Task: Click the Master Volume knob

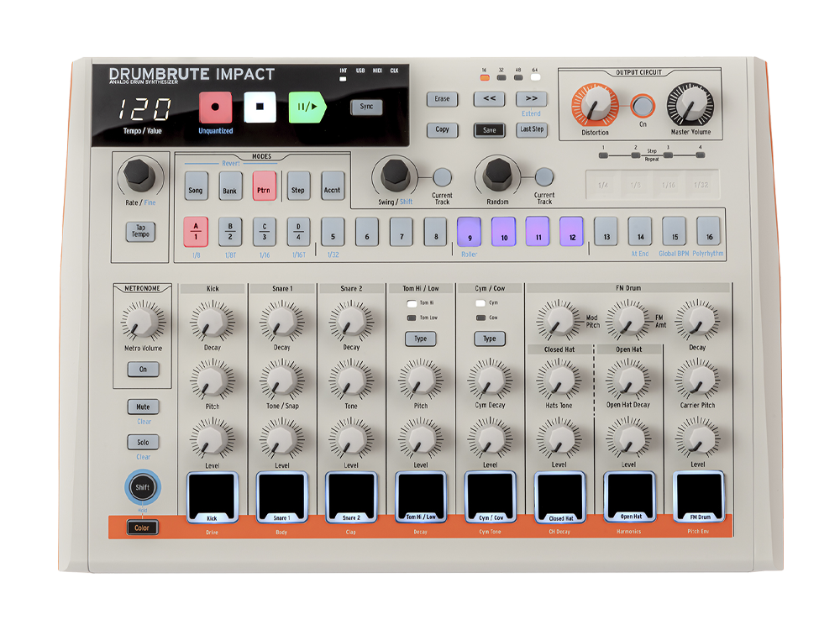Action: click(690, 107)
